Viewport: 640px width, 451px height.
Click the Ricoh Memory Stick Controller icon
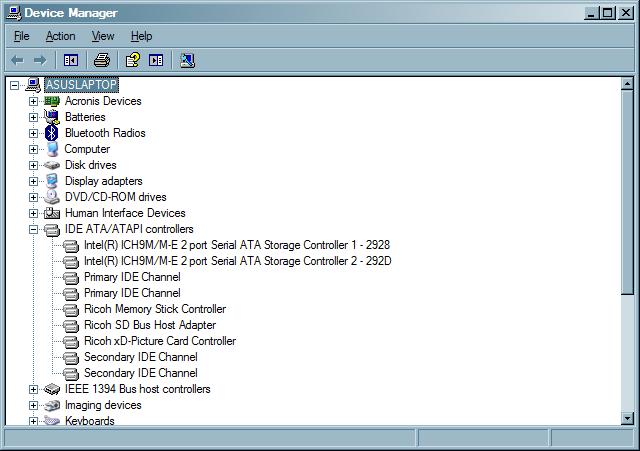pos(71,310)
